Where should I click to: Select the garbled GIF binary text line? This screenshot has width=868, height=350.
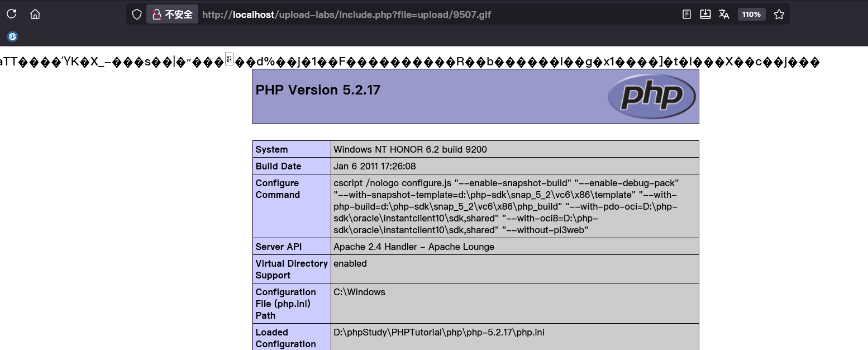click(x=409, y=62)
